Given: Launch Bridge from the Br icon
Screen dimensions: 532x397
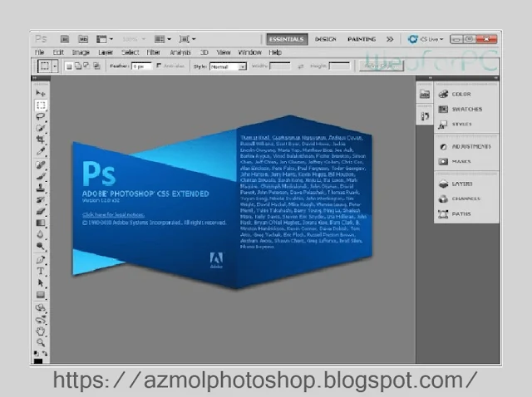Looking at the screenshot, I should click(65, 39).
